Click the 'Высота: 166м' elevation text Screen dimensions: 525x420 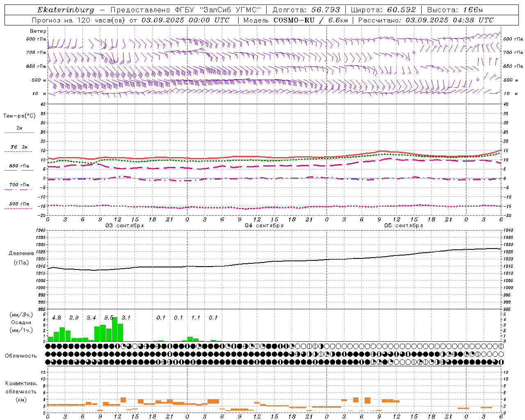coord(455,10)
